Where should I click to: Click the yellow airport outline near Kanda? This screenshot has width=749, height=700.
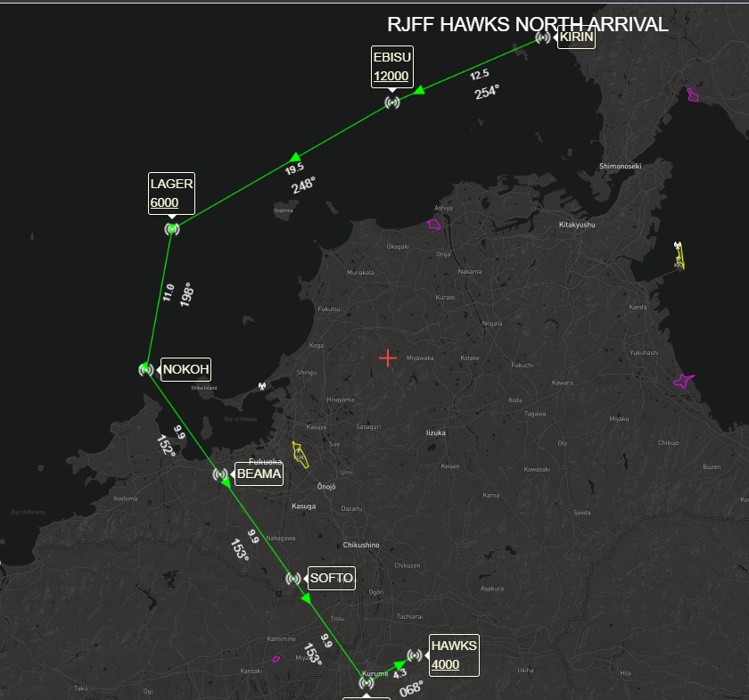click(x=679, y=256)
